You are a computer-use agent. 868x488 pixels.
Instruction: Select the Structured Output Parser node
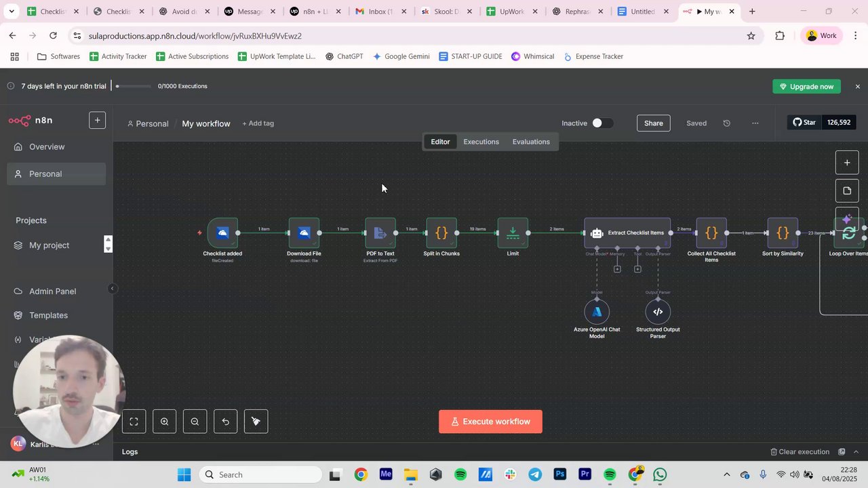point(658,312)
